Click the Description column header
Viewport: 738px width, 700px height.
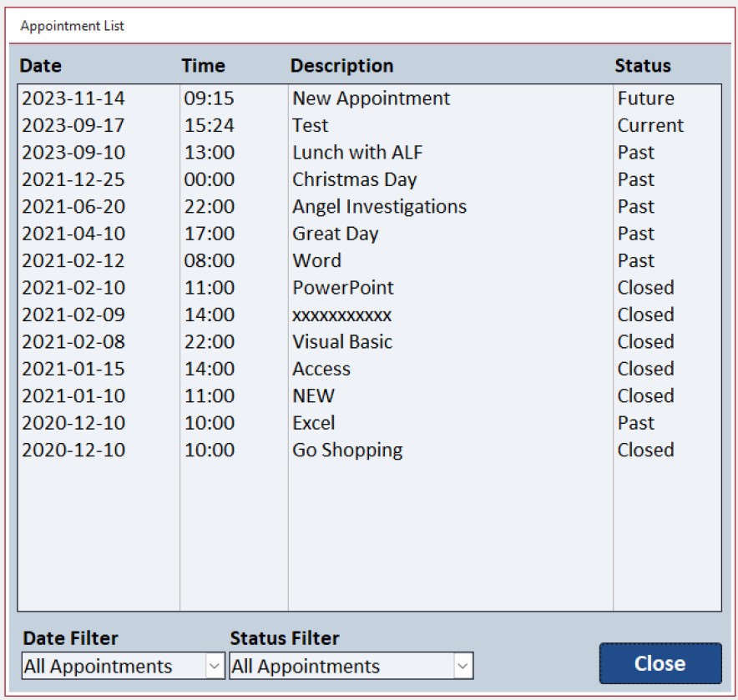(x=341, y=66)
